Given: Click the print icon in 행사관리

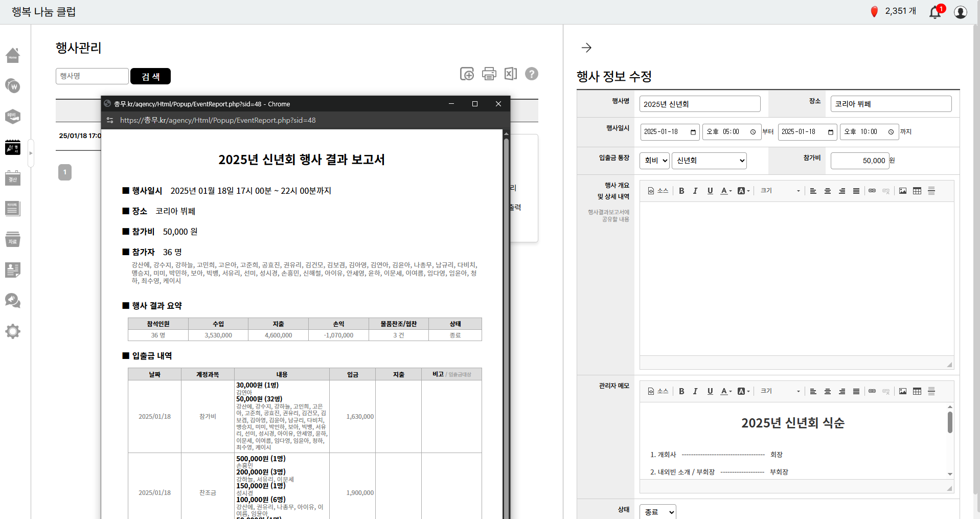Looking at the screenshot, I should (x=489, y=74).
